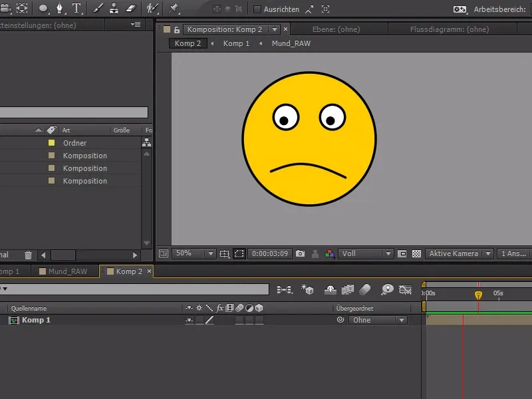Click the parent pick whip for Komp 1
The height and width of the screenshot is (399, 532).
click(x=340, y=320)
